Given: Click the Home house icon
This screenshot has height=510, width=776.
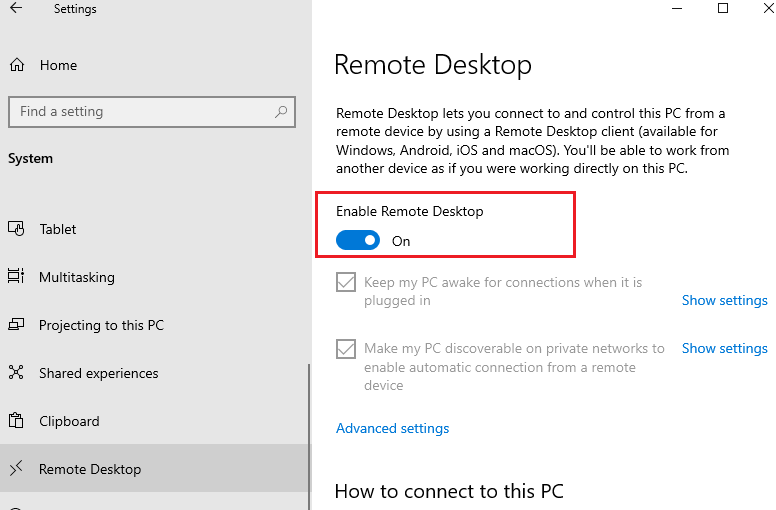Looking at the screenshot, I should (17, 65).
